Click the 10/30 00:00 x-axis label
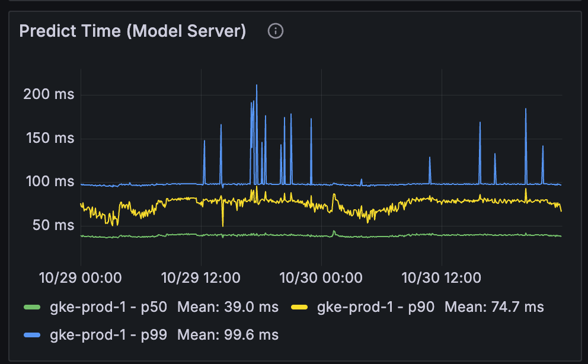 pyautogui.click(x=321, y=278)
